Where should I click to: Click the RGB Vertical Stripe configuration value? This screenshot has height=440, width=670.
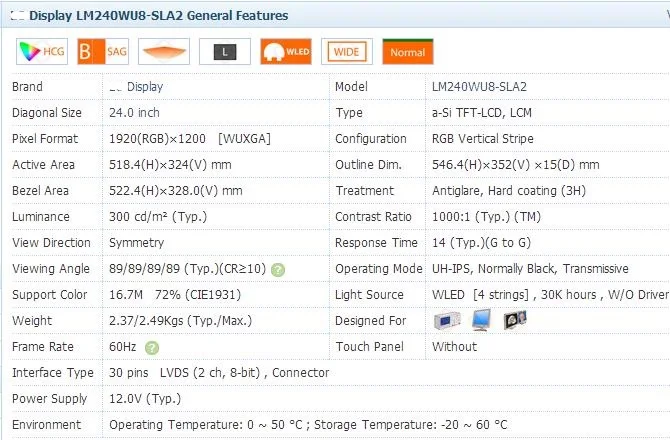point(482,139)
